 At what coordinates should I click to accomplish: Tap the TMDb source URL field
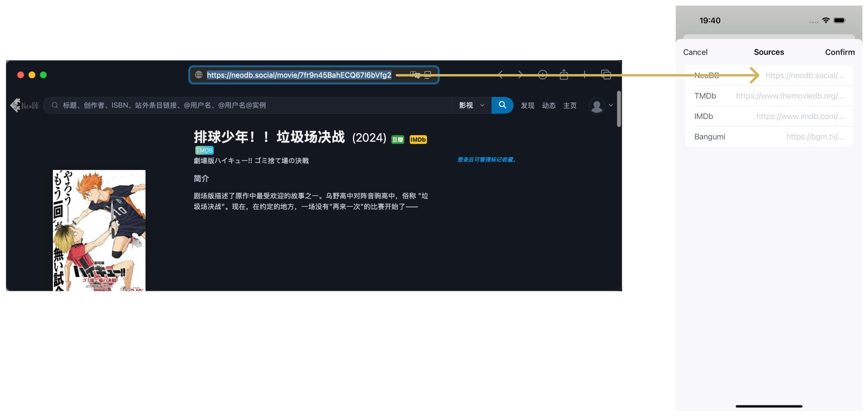coord(789,96)
